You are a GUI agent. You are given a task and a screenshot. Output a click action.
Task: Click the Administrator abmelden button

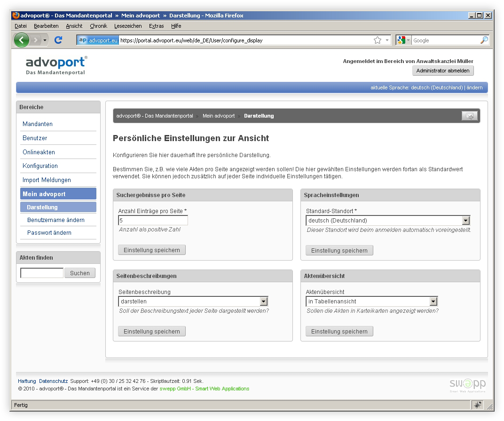(443, 71)
